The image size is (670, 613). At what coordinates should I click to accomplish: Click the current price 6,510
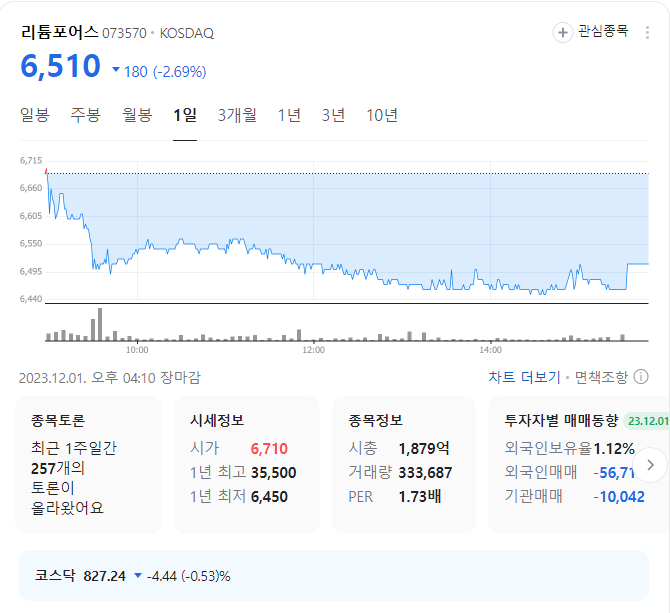click(x=60, y=66)
